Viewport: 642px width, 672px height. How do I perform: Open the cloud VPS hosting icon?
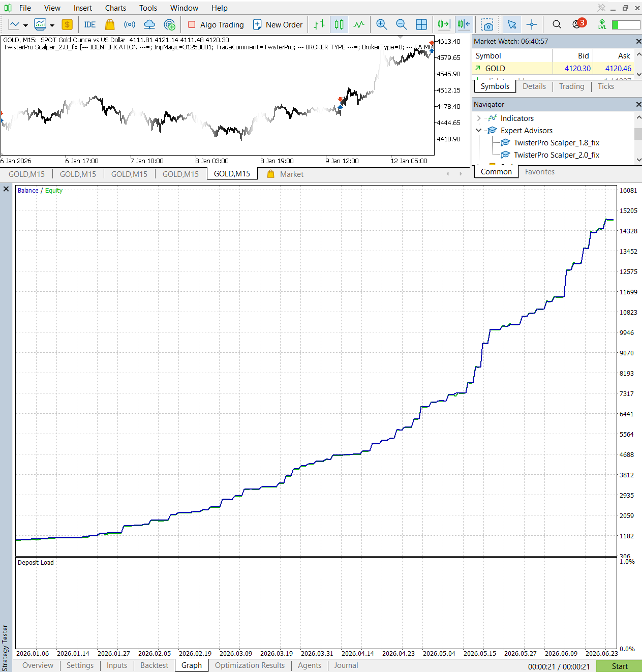149,24
